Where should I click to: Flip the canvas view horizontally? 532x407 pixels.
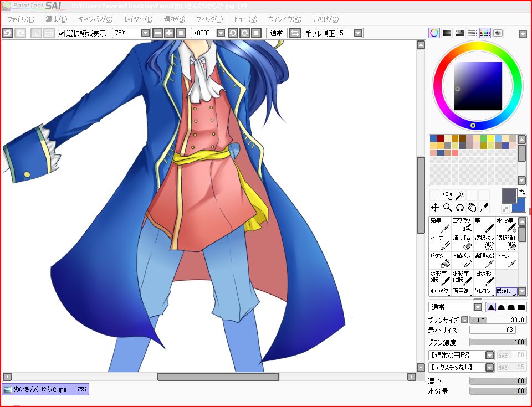point(295,33)
